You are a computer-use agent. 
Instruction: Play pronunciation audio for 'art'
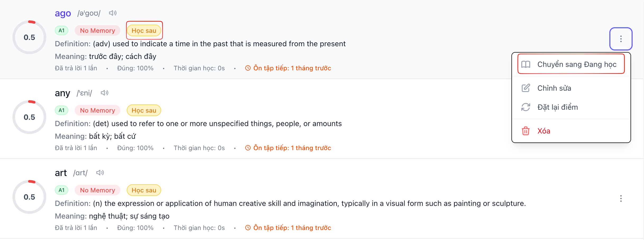pyautogui.click(x=100, y=173)
